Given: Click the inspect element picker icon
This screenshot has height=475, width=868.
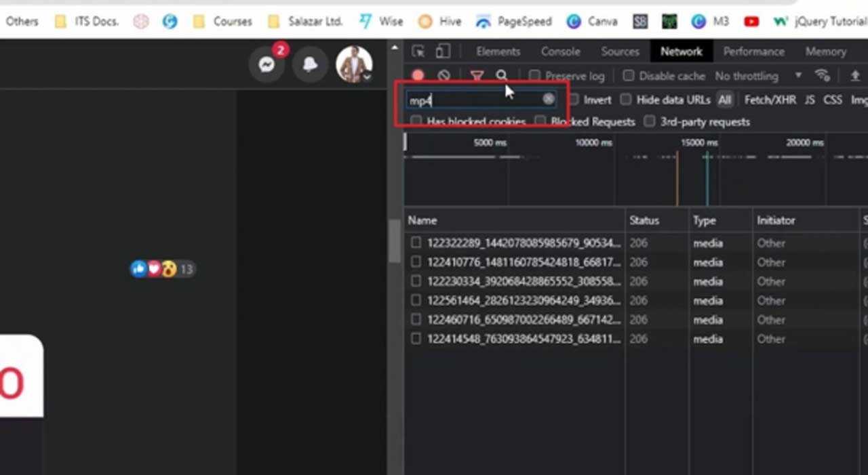Looking at the screenshot, I should pyautogui.click(x=418, y=51).
